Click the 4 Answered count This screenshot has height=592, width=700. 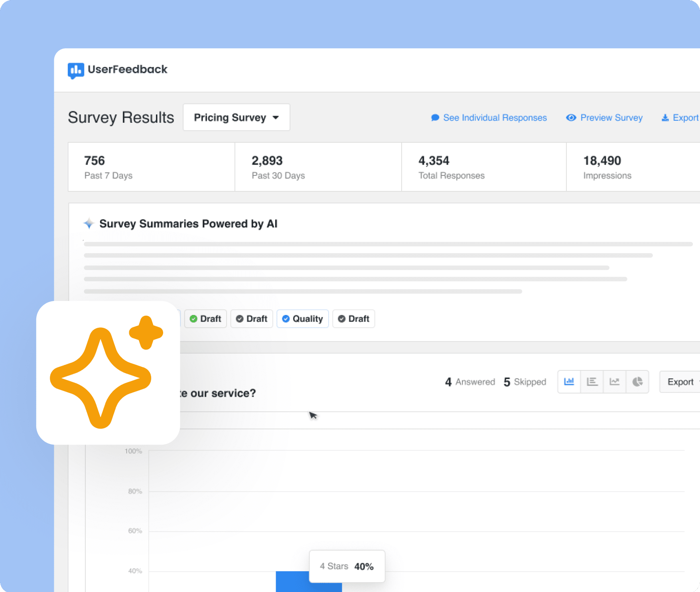(470, 382)
